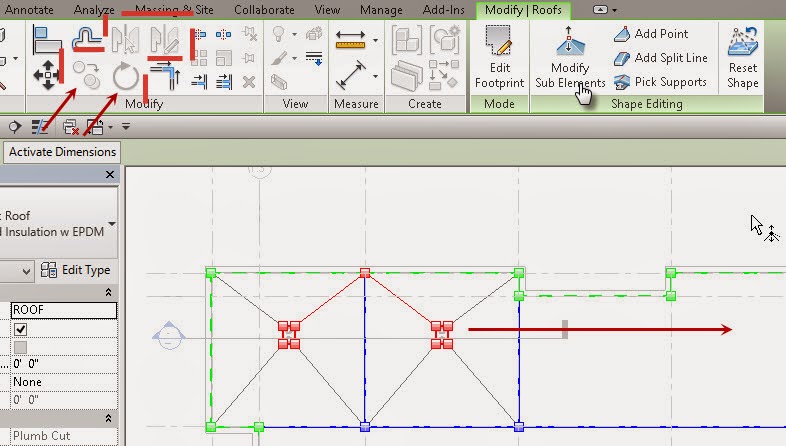Image resolution: width=786 pixels, height=446 pixels.
Task: Collapse the section above Plumb Cut
Action: (108, 418)
